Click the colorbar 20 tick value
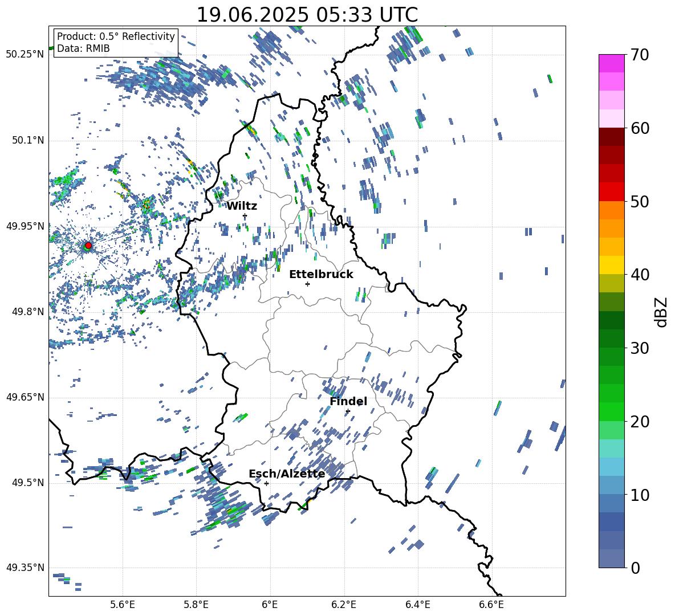Viewport: 675px width, 616px height. pos(640,421)
